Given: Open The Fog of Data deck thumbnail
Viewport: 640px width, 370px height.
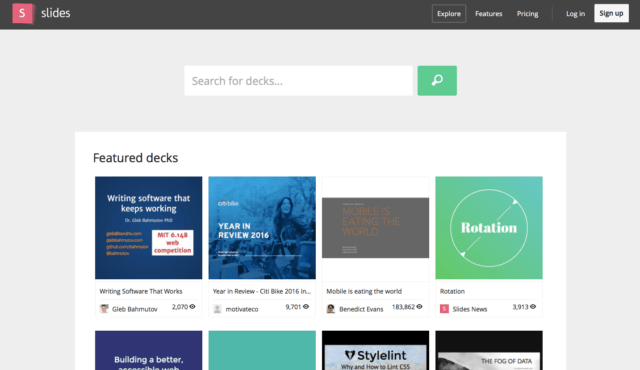Looking at the screenshot, I should point(489,350).
